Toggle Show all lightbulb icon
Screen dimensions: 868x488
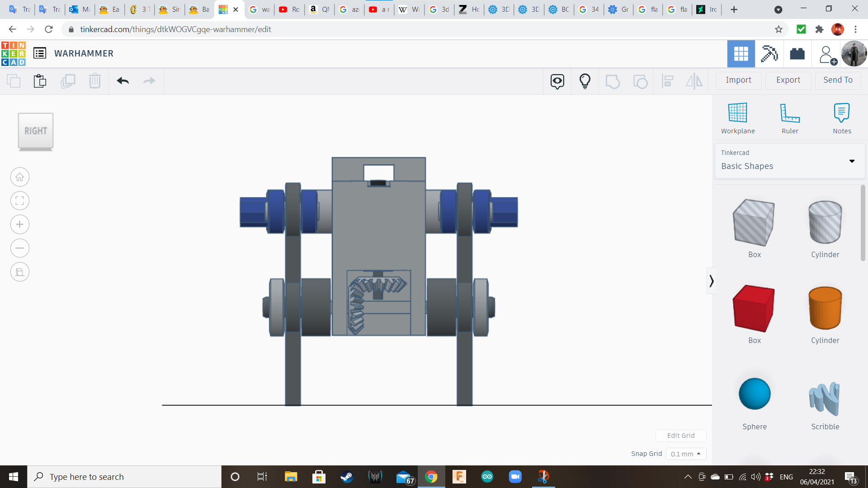tap(585, 81)
